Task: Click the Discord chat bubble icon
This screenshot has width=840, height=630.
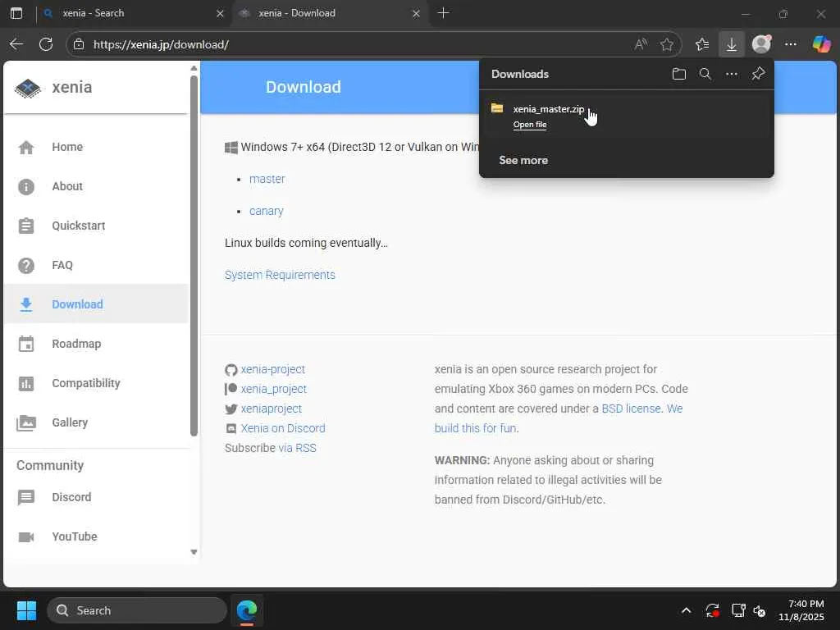Action: (x=25, y=497)
